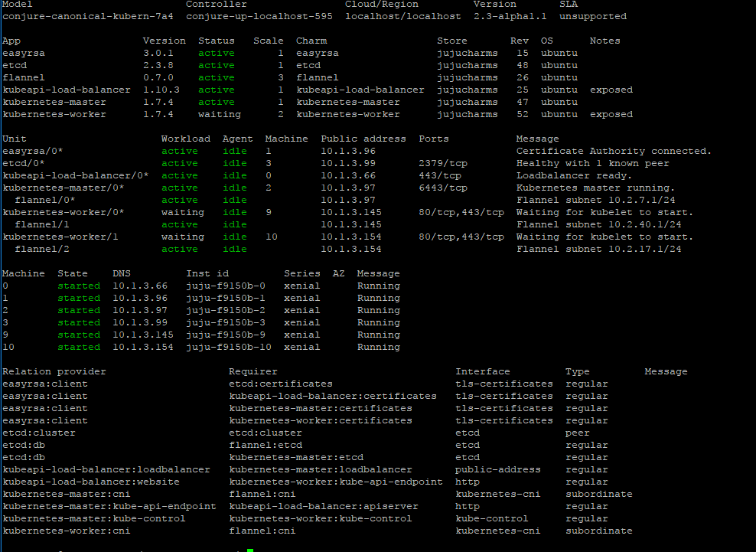Click requirer kubernetes-master:certificates

click(321, 408)
